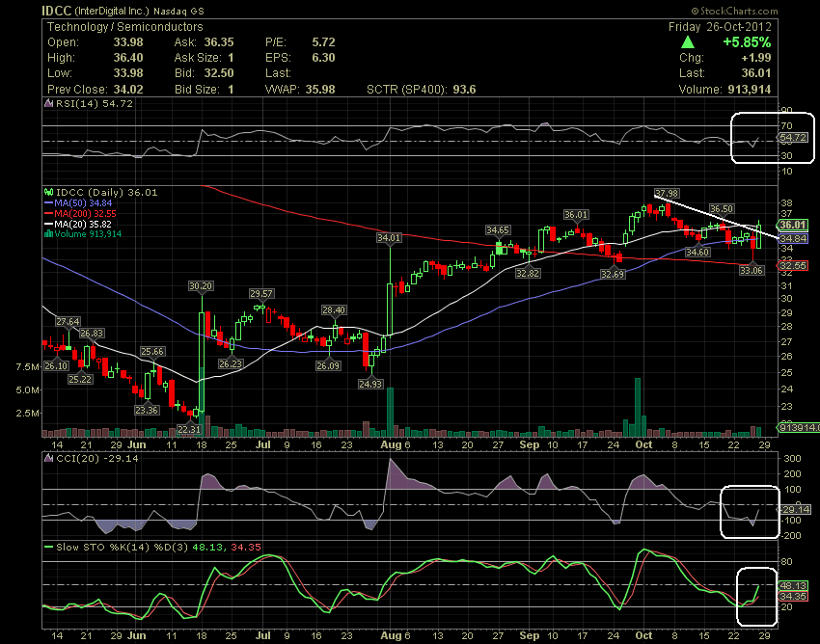The image size is (820, 644).
Task: Click the 33.06 recent low price label
Action: pyautogui.click(x=751, y=270)
